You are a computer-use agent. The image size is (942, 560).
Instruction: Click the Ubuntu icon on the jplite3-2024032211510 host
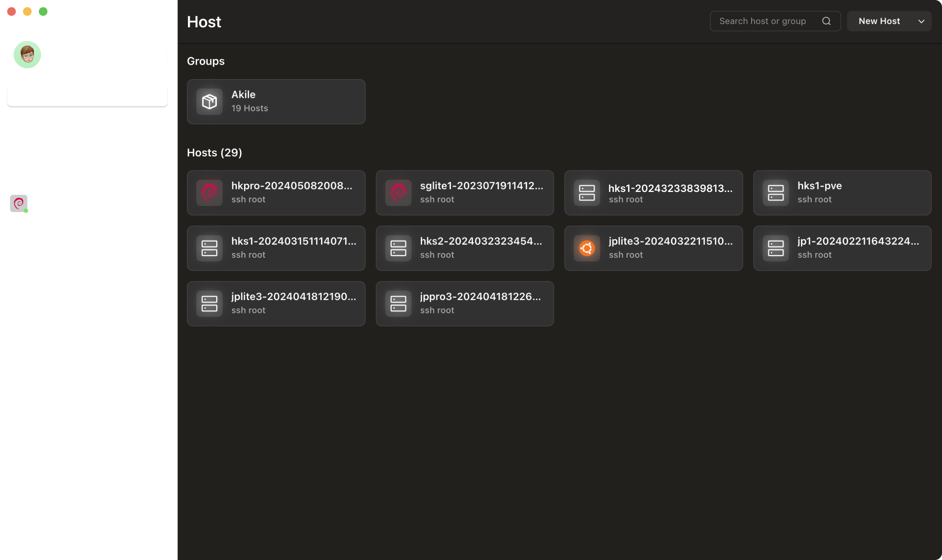tap(586, 248)
